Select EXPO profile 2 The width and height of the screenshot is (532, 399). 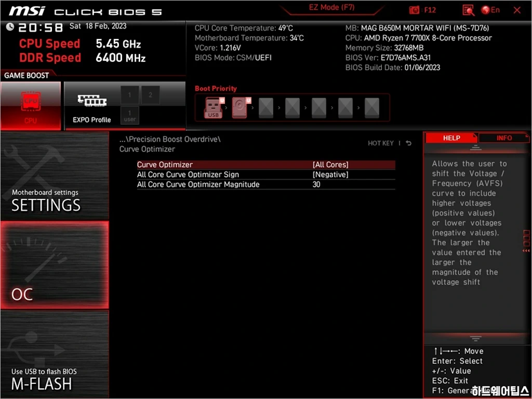(150, 95)
